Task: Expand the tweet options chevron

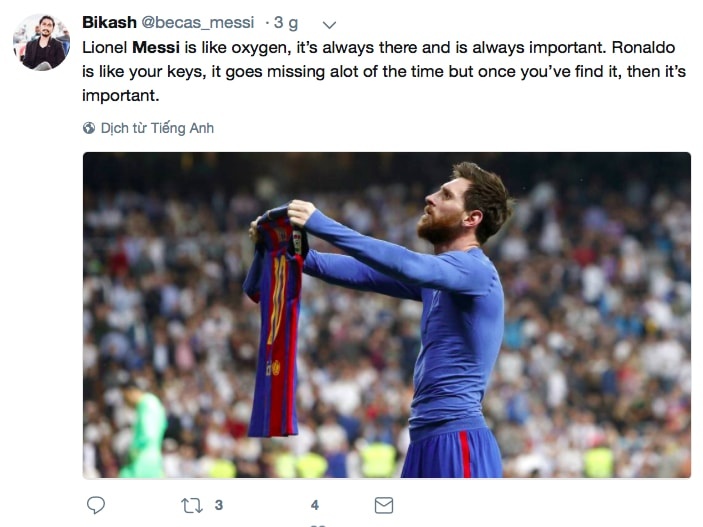Action: point(331,24)
